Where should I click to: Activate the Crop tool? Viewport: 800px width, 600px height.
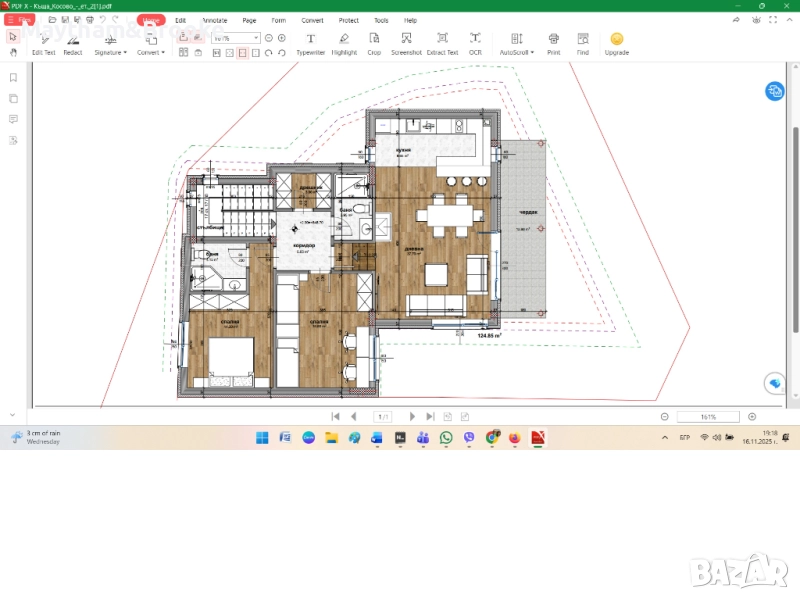tap(374, 42)
